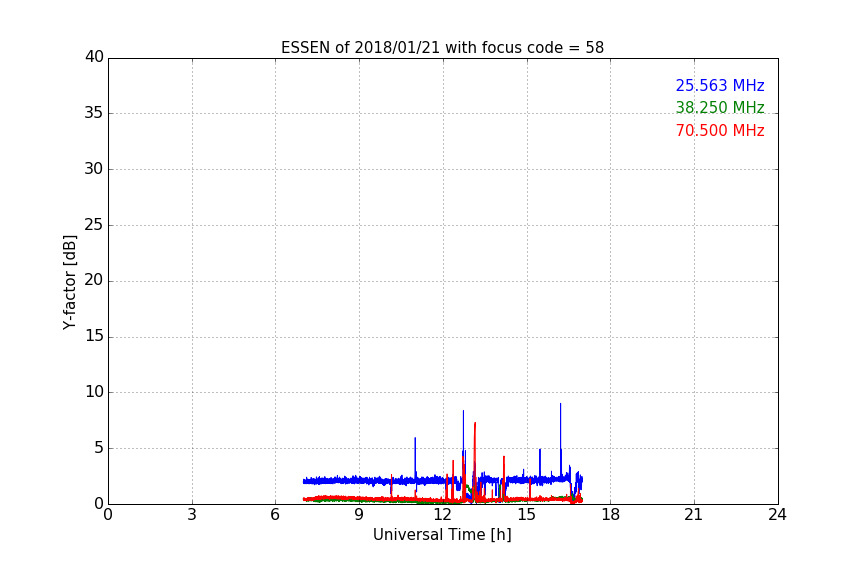Click the x-axis tick label '21'
Viewport: 864px width, 576px height.
tap(694, 515)
